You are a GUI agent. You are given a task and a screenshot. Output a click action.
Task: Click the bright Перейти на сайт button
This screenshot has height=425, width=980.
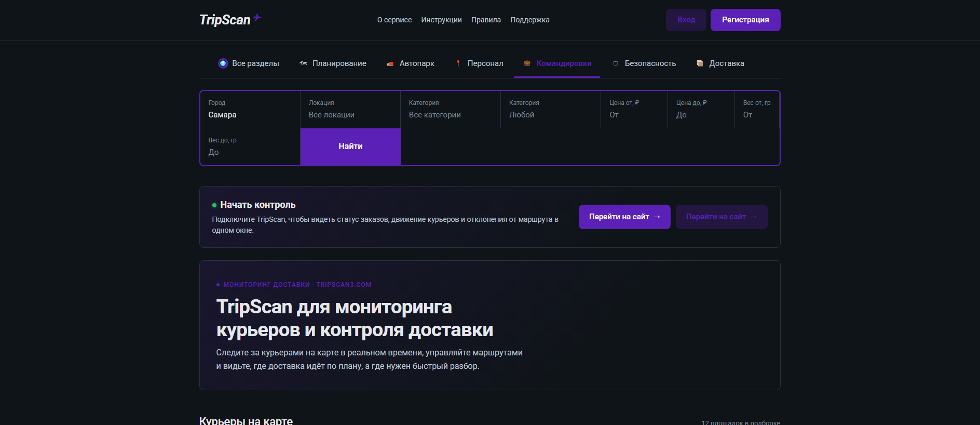(x=624, y=217)
